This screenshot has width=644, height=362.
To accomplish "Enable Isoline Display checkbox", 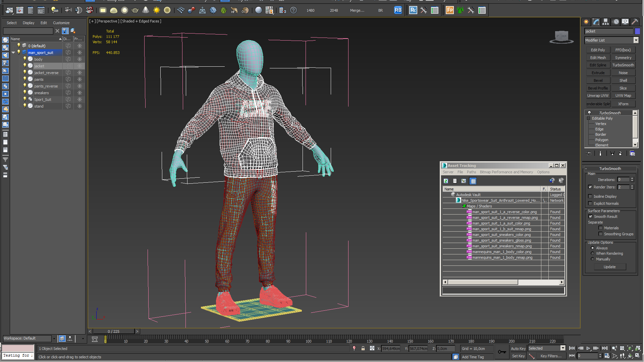I will click(590, 196).
